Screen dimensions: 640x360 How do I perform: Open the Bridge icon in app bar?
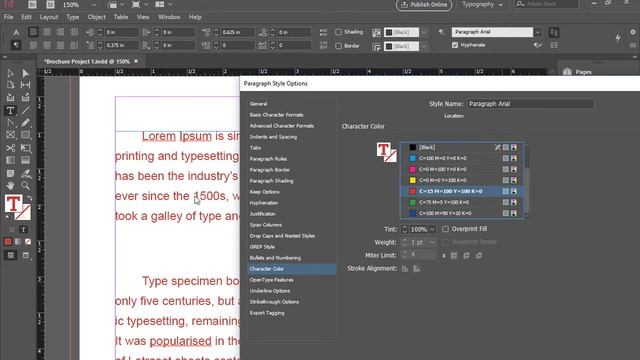pos(32,4)
